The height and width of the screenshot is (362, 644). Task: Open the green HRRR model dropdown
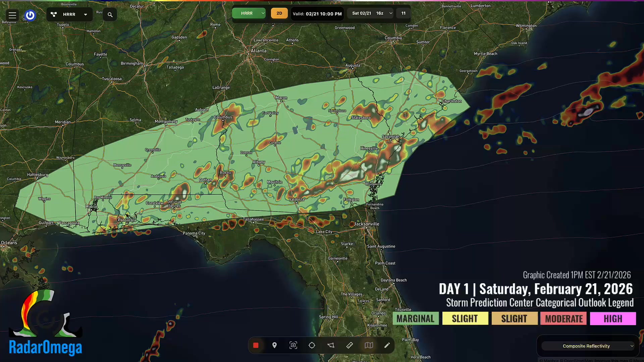click(x=249, y=13)
